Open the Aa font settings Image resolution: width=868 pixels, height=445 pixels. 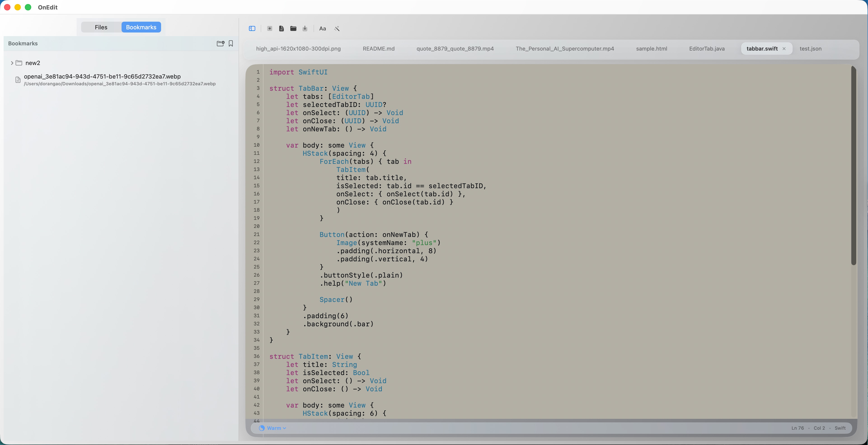click(322, 29)
